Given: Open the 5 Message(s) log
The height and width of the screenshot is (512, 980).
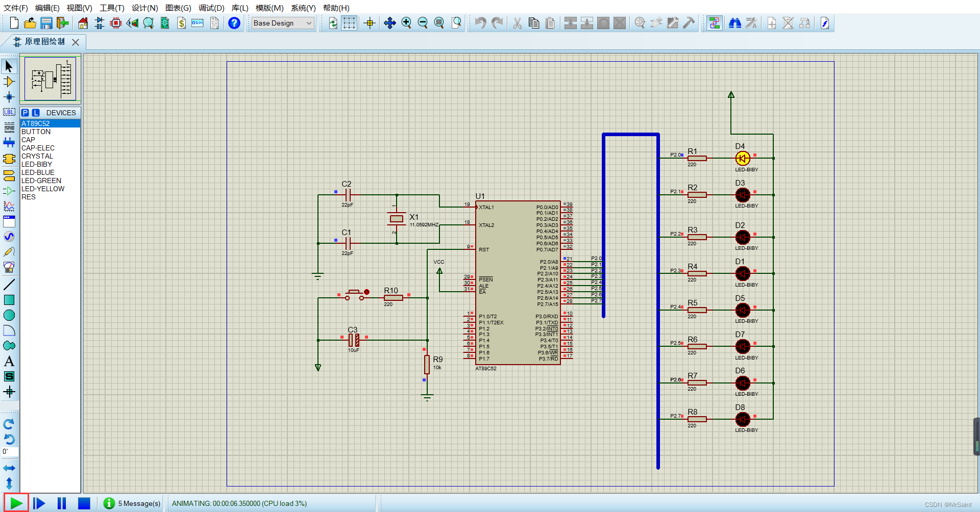Looking at the screenshot, I should click(x=132, y=503).
